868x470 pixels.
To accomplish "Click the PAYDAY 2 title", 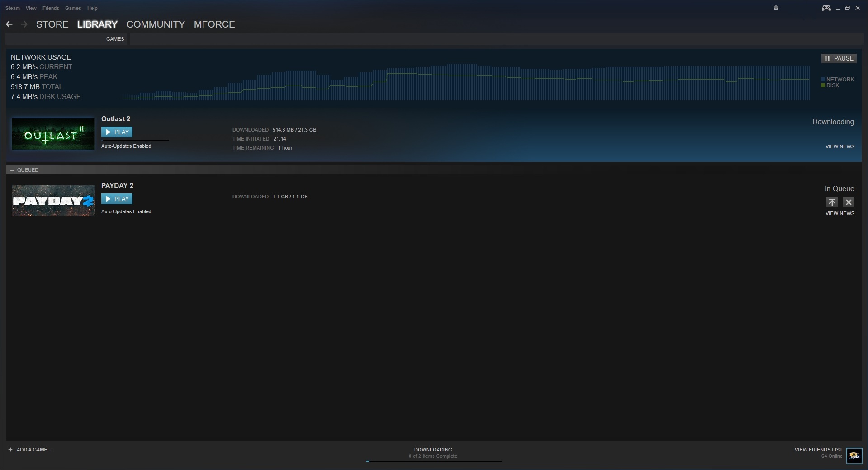I will (x=117, y=186).
